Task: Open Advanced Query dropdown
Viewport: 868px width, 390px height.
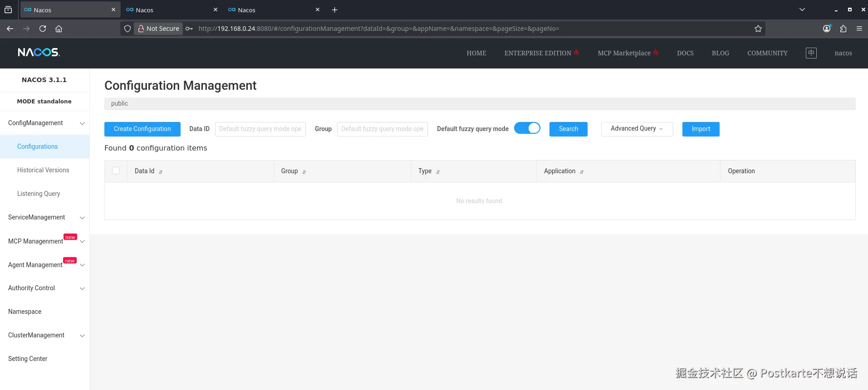Action: tap(637, 129)
